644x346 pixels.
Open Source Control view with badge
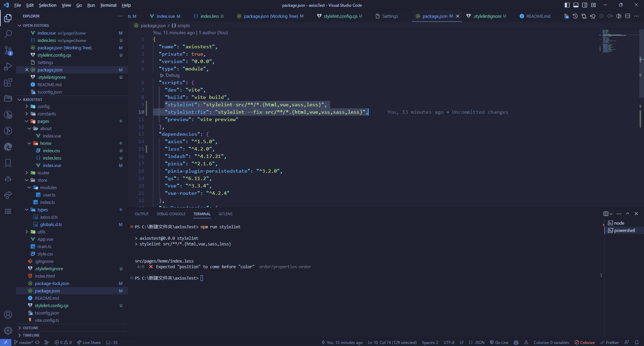8,50
